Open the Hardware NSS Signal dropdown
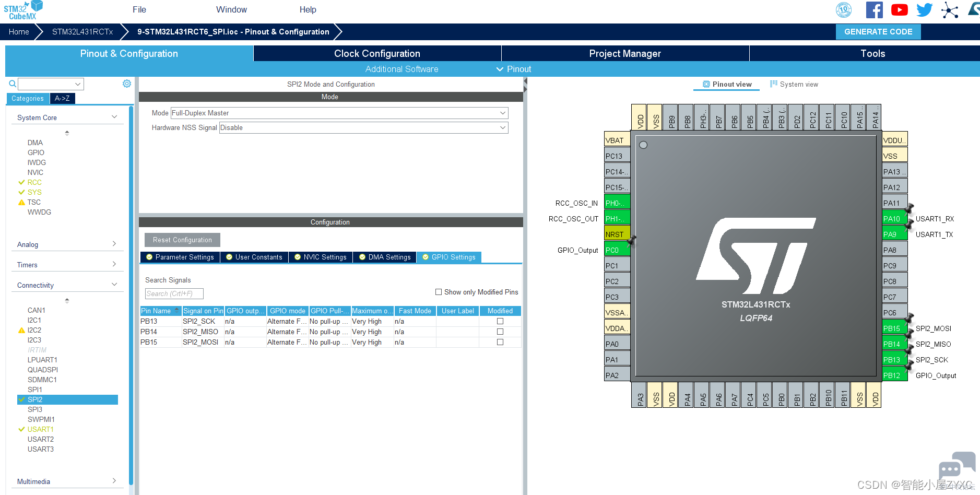This screenshot has width=980, height=495. [x=364, y=128]
